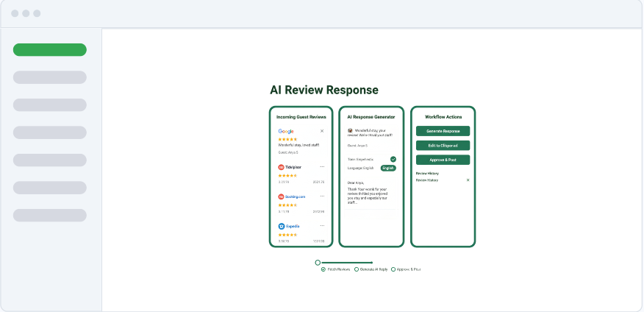Click the Approve & Post button
This screenshot has height=312, width=644.
[443, 160]
